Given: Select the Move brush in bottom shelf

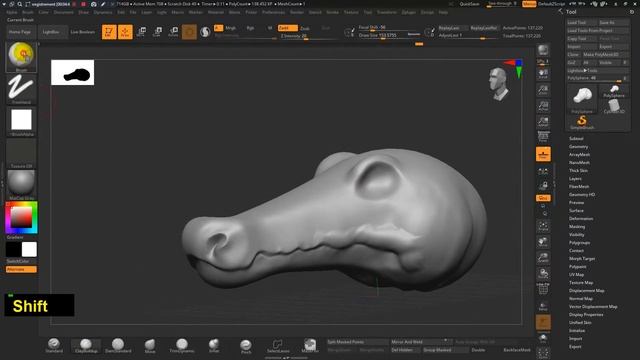Looking at the screenshot, I should [150, 345].
